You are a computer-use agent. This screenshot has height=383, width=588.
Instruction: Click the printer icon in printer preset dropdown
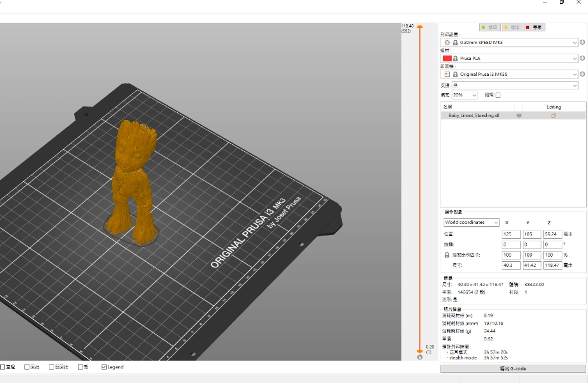447,74
